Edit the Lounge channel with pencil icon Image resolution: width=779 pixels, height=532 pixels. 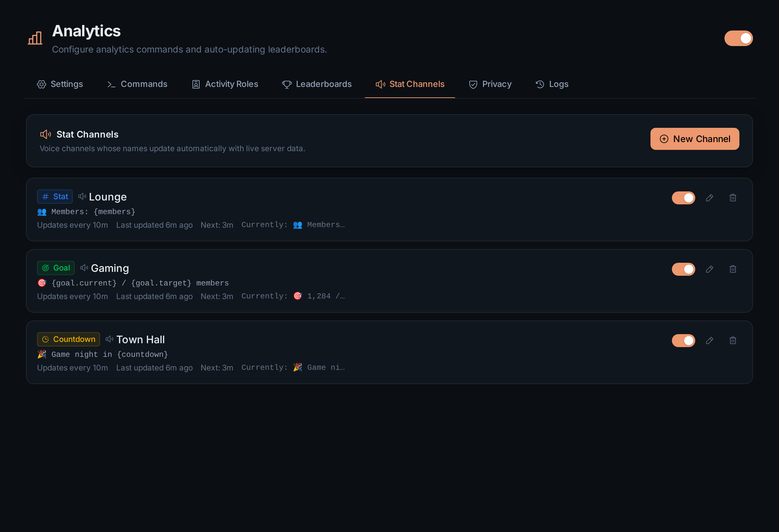pos(710,198)
